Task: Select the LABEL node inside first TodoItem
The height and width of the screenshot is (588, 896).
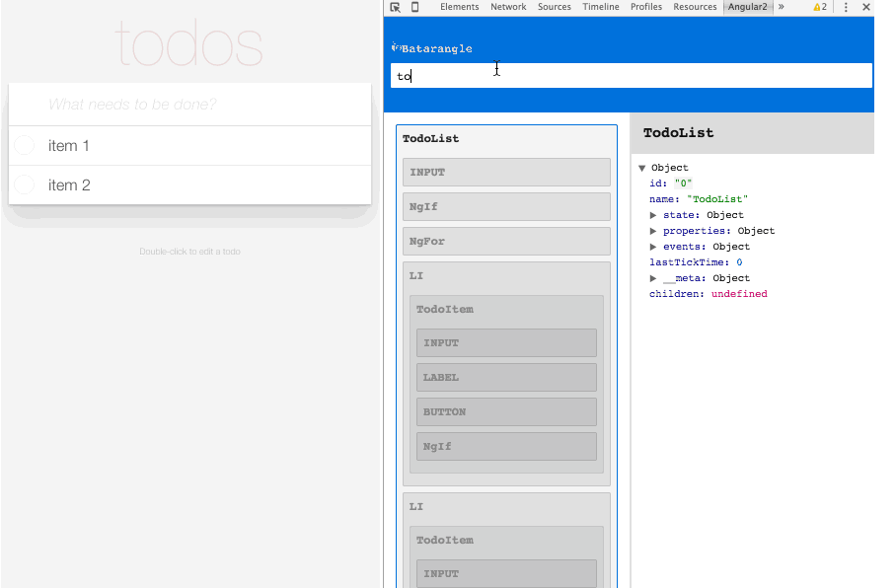Action: (x=506, y=377)
